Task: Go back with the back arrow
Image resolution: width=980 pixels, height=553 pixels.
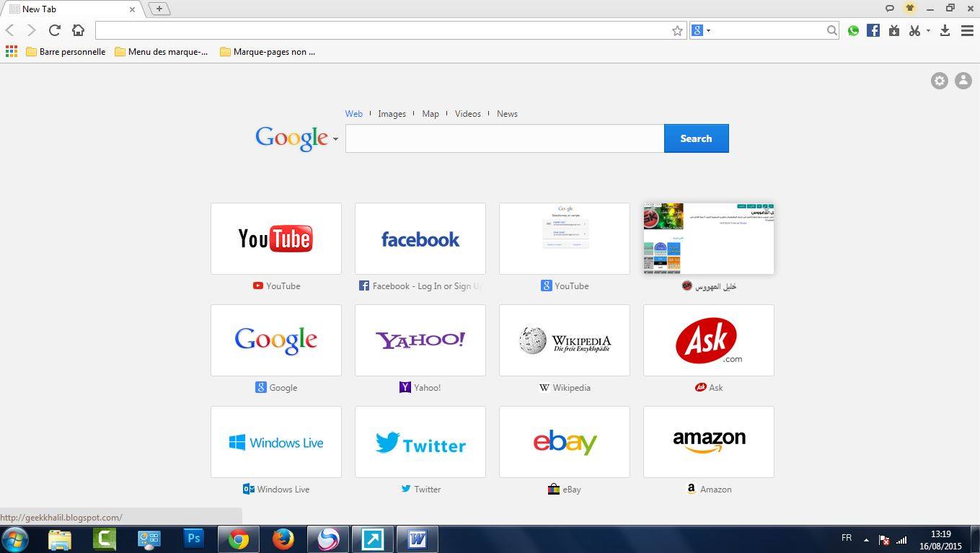Action: pos(10,30)
